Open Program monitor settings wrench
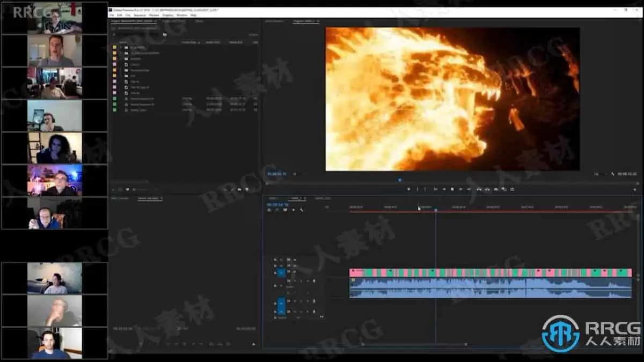 [613, 174]
